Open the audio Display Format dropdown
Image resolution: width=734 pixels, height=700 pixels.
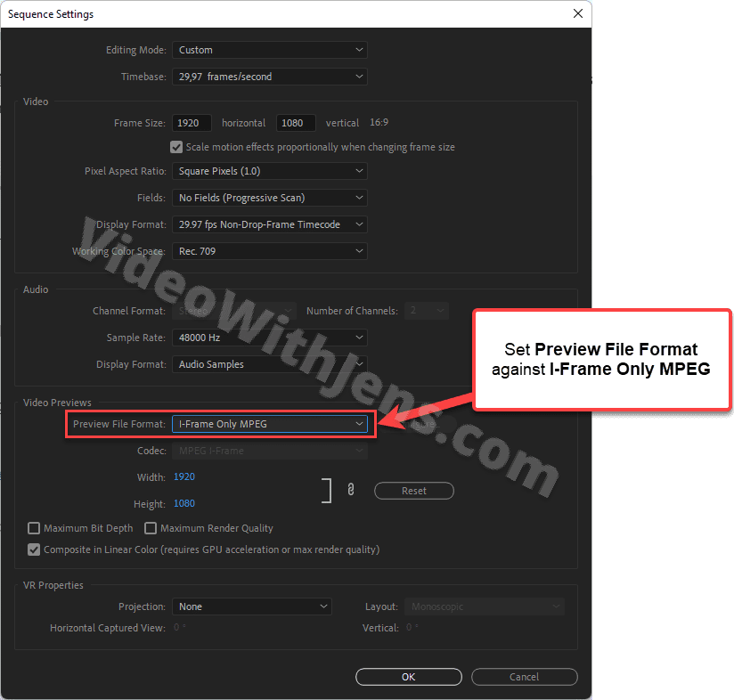269,363
